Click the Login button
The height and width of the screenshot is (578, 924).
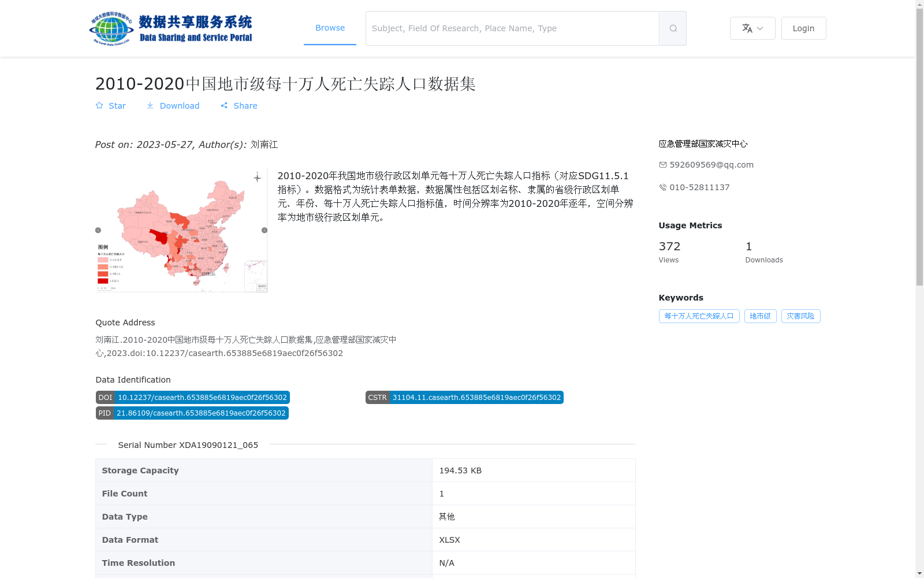803,28
